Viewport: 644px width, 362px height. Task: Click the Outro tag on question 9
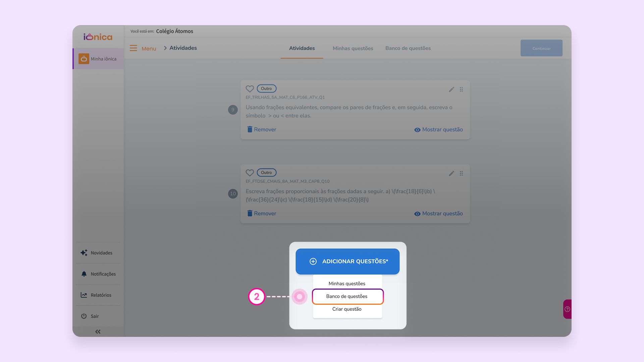coord(266,88)
